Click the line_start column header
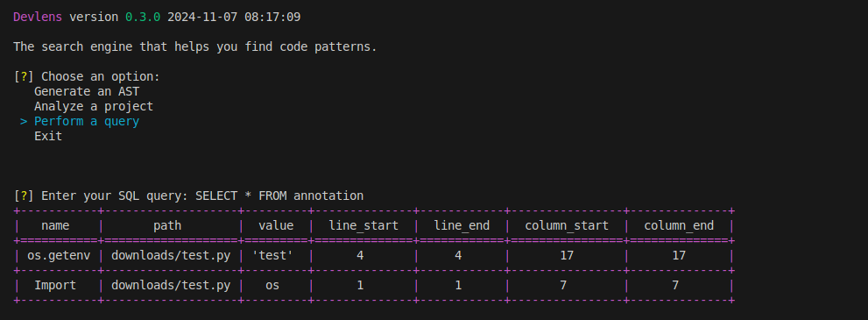This screenshot has width=868, height=320. (x=363, y=226)
